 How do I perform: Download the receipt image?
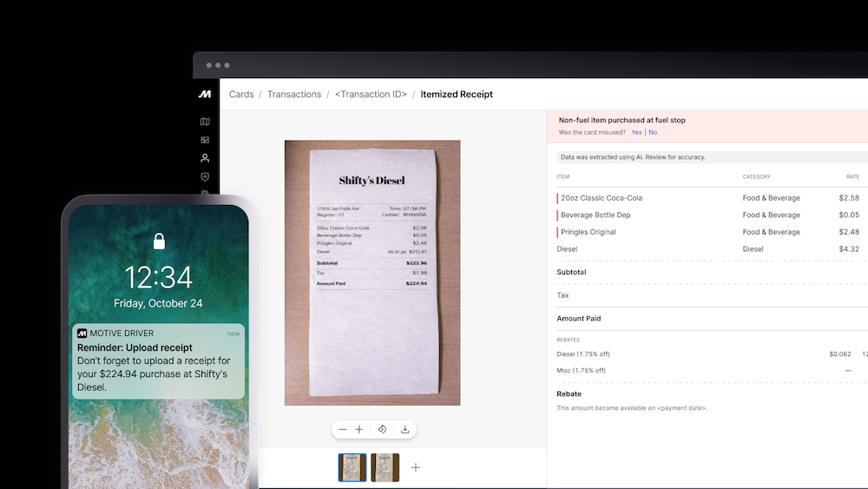coord(404,429)
